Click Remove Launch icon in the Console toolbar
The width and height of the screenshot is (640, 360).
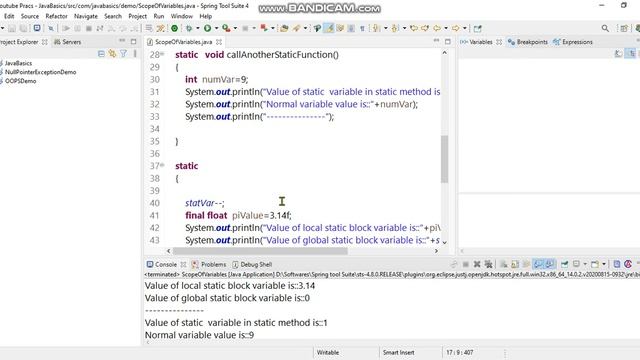477,264
